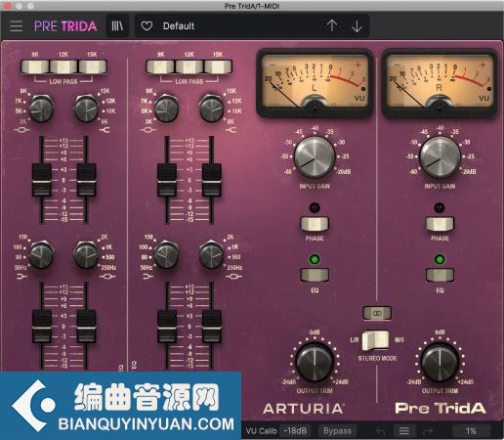Click the R channel Output Trim knob
Viewport: 504px width, 440px height.
tap(440, 362)
